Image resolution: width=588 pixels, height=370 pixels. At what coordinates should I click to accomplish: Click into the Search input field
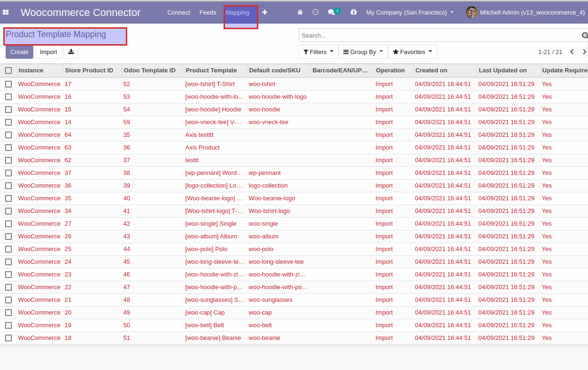coord(440,35)
